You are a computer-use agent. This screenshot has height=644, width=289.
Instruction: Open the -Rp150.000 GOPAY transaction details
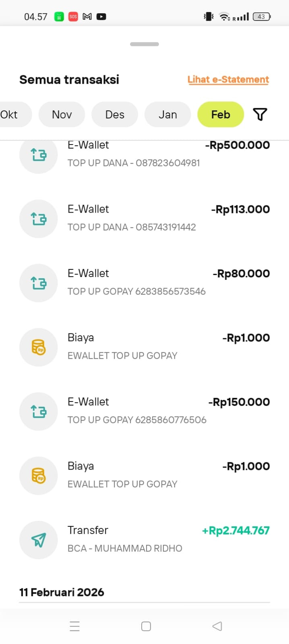tap(144, 412)
